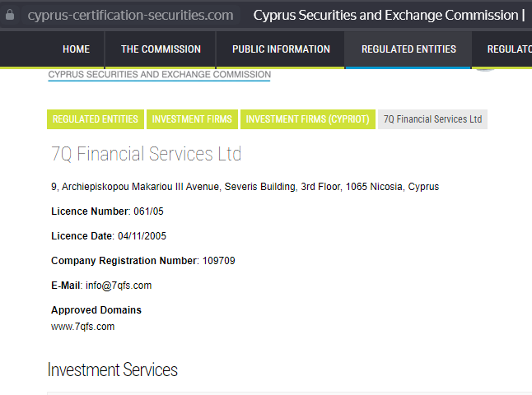Click the 7Q Financial Services Ltd page heading
Viewport: 532px width, 395px height.
pyautogui.click(x=147, y=154)
